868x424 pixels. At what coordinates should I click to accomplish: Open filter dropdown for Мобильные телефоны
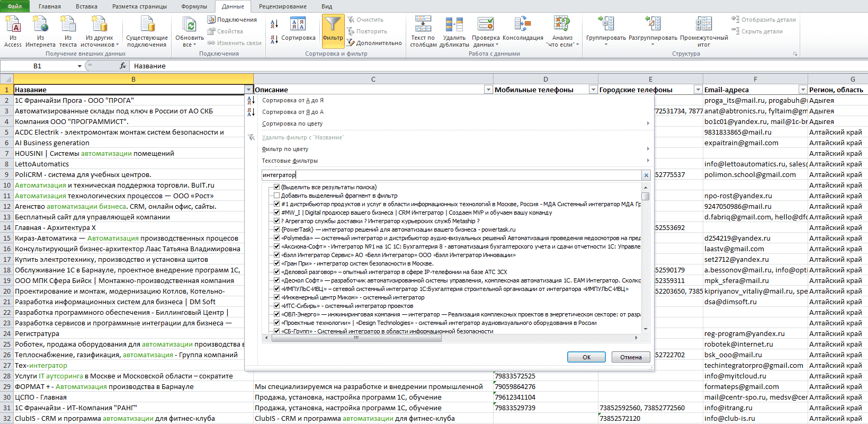click(593, 90)
